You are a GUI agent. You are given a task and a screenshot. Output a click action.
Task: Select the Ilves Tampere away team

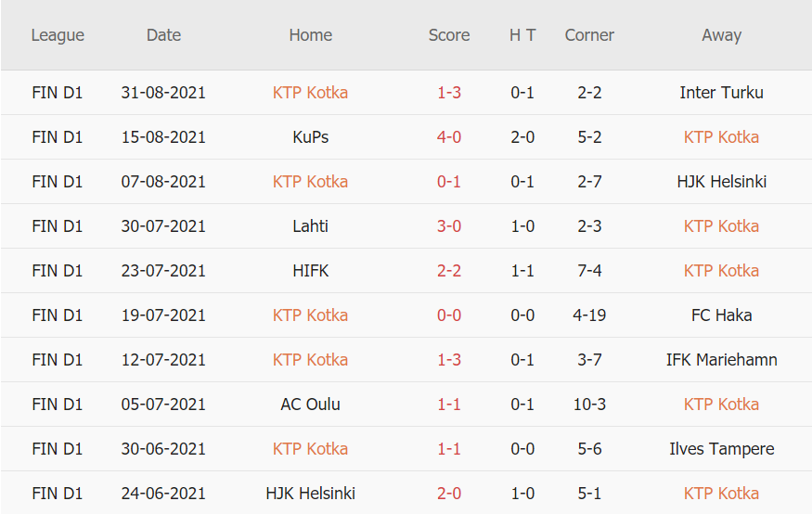click(721, 449)
